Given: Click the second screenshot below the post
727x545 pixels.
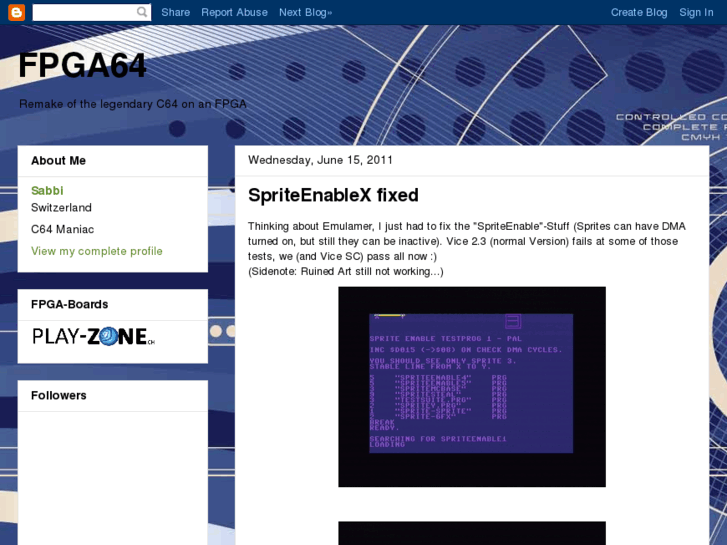Looking at the screenshot, I should (472, 533).
